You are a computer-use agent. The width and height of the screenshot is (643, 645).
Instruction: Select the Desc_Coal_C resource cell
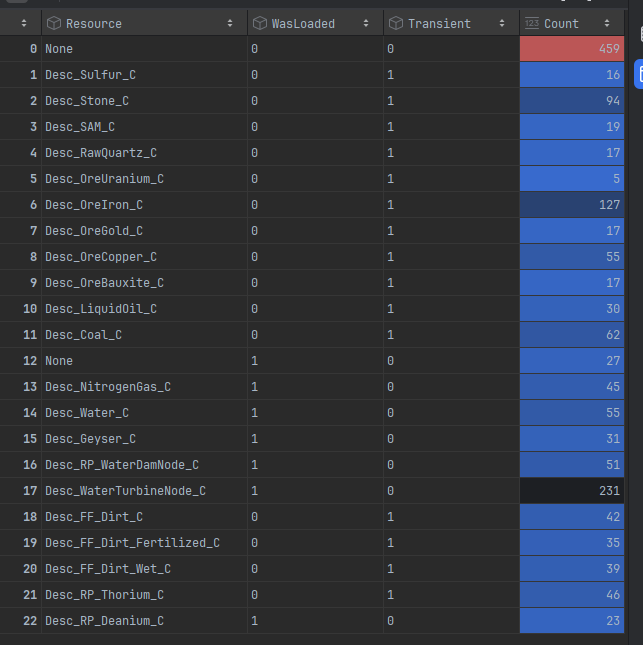(144, 335)
